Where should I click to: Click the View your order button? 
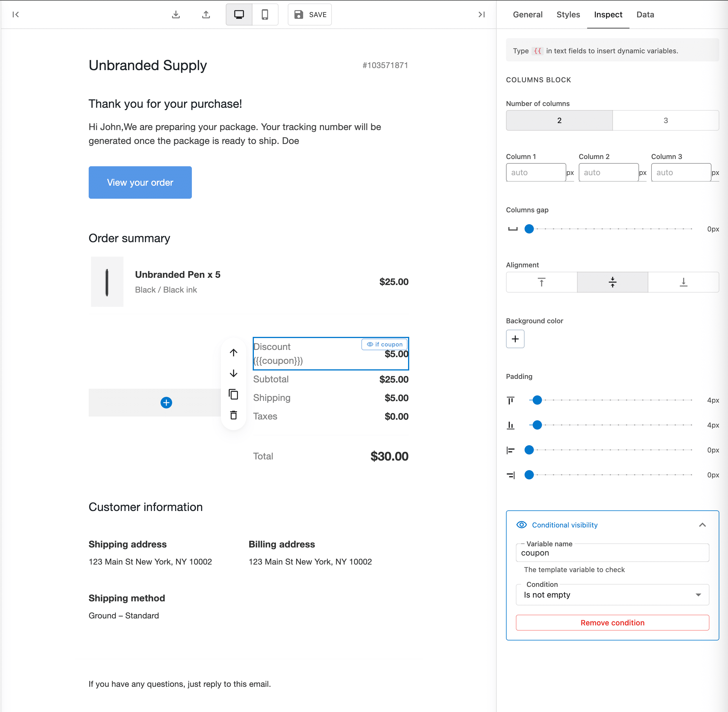[x=140, y=182]
